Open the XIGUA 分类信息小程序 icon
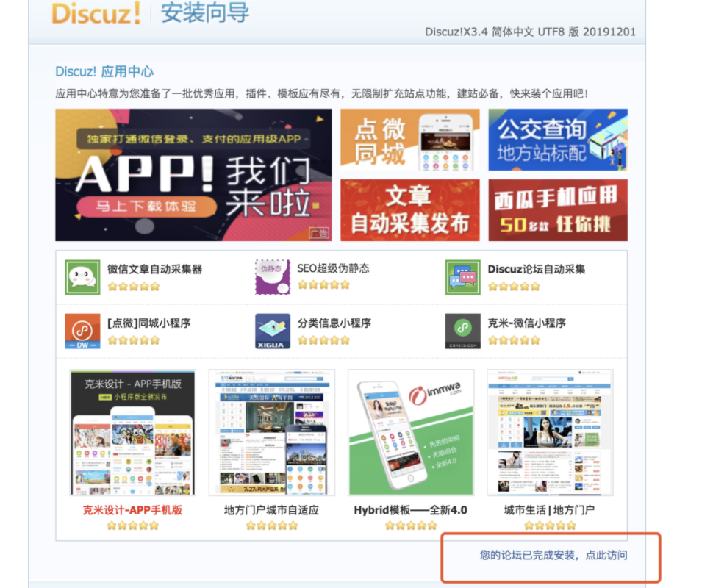The image size is (713, 588). click(x=273, y=331)
